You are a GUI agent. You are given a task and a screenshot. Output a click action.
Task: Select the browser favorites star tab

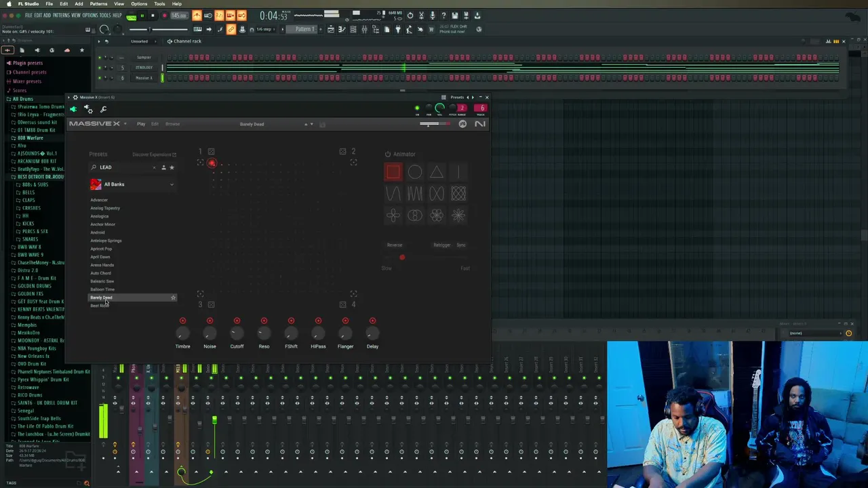(82, 50)
